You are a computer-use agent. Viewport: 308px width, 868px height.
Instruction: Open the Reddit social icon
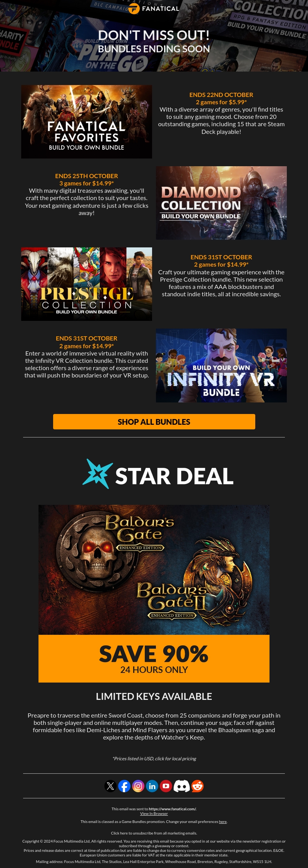(198, 786)
